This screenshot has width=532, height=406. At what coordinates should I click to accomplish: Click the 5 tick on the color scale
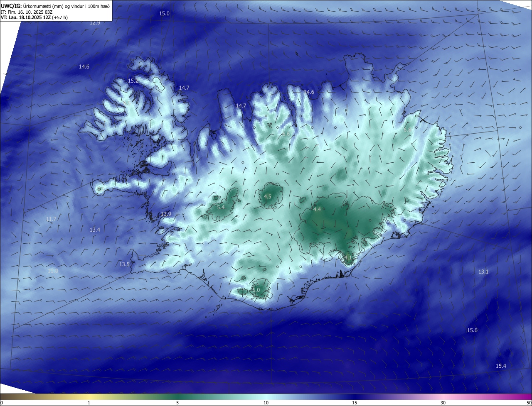coord(177,403)
